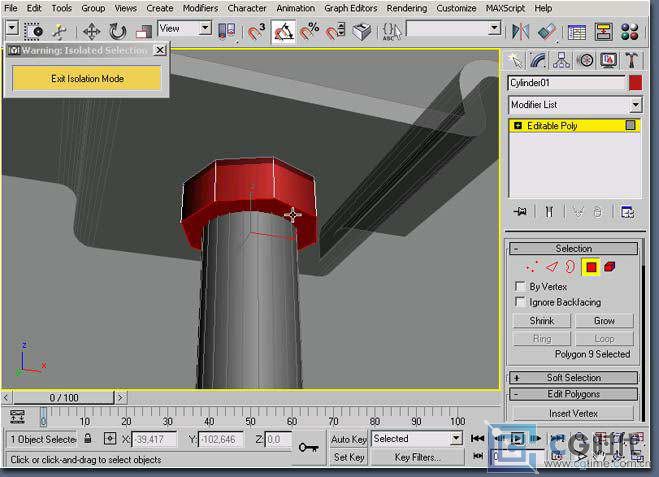The width and height of the screenshot is (659, 477).
Task: Select Element sub-object level icon
Action: point(610,266)
